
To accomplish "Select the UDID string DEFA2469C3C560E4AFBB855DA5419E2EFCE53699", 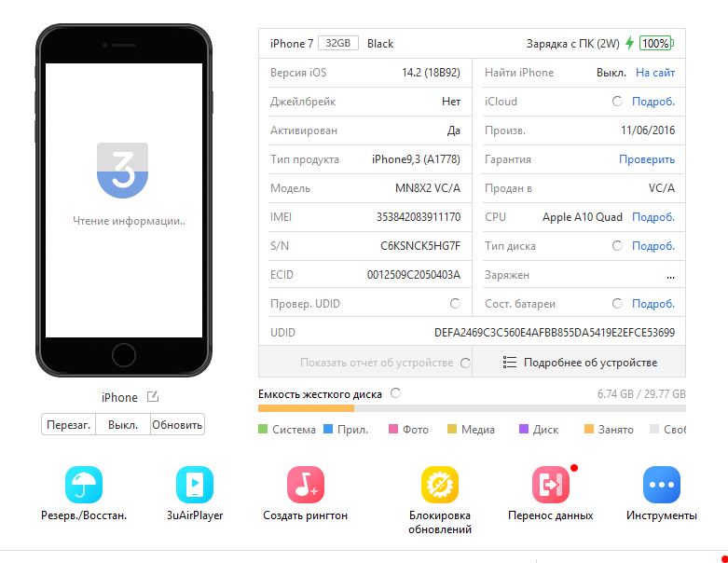I will (555, 333).
